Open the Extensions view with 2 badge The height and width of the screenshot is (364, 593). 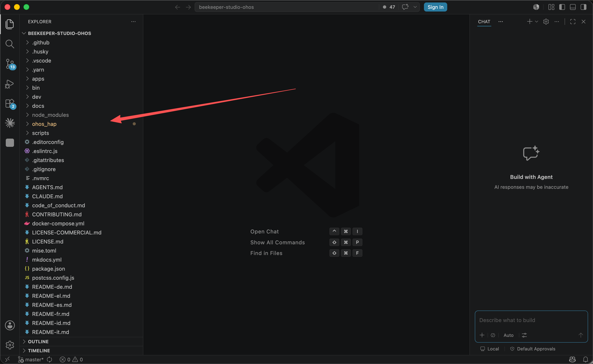(x=10, y=104)
